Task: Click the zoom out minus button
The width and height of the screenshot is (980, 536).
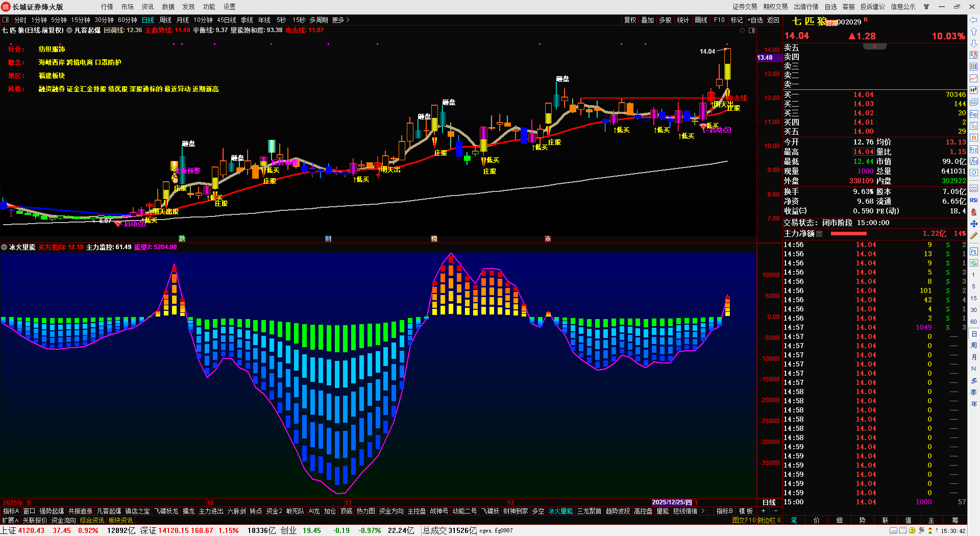Action: tap(776, 511)
